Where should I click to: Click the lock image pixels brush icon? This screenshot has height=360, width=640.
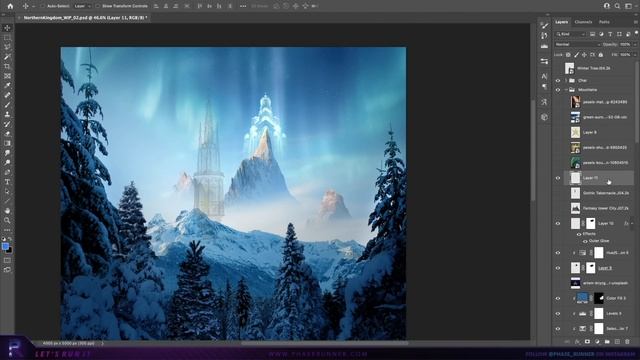click(576, 55)
